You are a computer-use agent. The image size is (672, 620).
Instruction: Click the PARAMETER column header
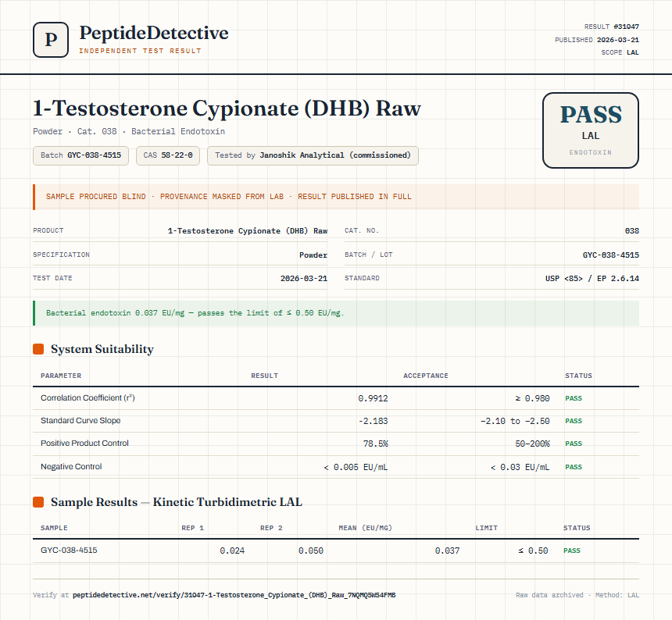[x=61, y=376]
